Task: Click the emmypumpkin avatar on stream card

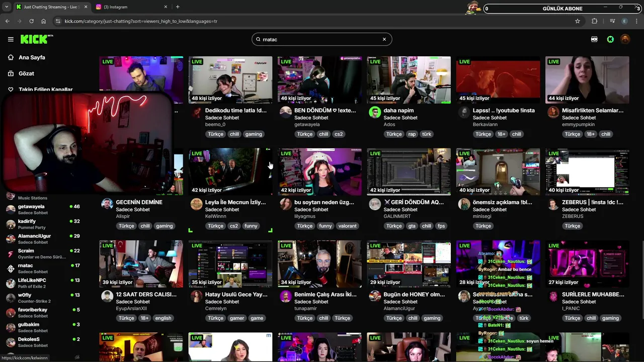Action: coord(553,112)
